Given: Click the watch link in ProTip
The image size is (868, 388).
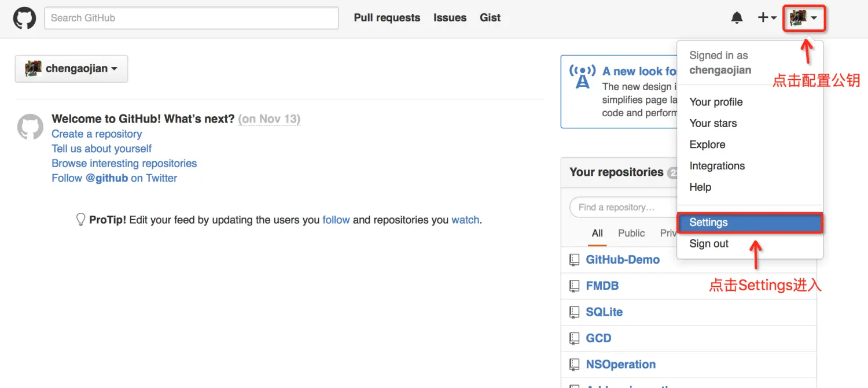Looking at the screenshot, I should (x=465, y=220).
